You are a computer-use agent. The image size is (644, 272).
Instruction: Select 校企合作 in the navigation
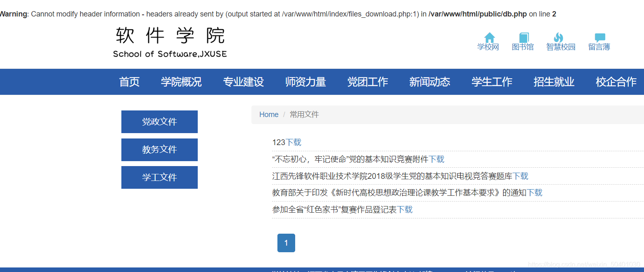point(616,82)
